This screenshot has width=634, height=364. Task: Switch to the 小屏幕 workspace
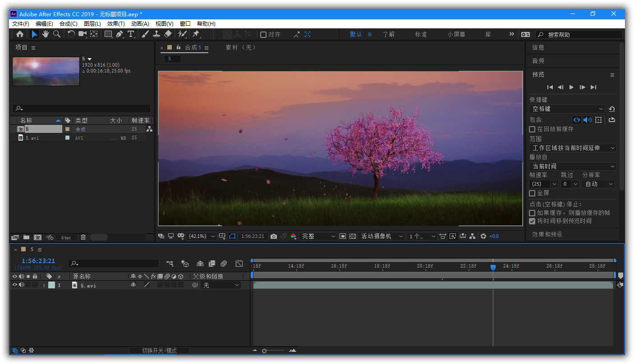pyautogui.click(x=456, y=34)
